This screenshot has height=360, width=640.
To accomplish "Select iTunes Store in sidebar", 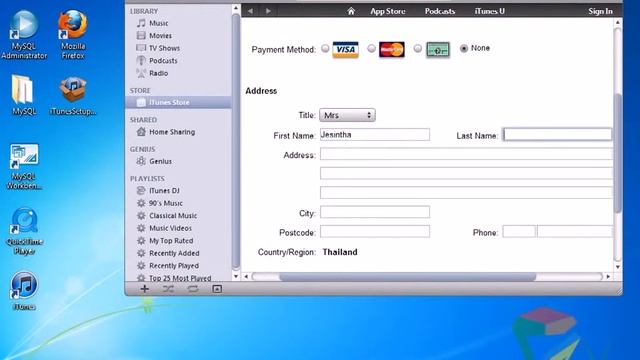I will [178, 102].
